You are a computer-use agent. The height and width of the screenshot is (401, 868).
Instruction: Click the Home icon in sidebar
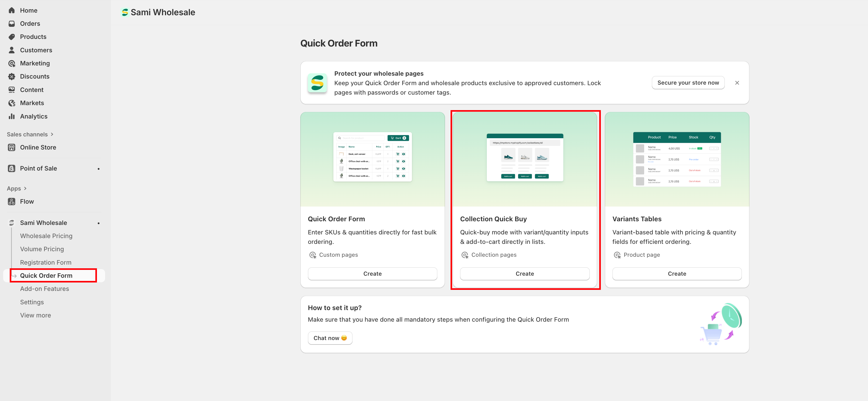pos(12,11)
